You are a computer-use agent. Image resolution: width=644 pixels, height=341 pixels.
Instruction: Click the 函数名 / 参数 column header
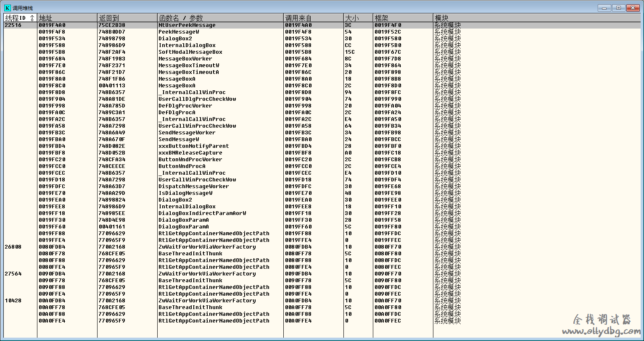tap(221, 18)
